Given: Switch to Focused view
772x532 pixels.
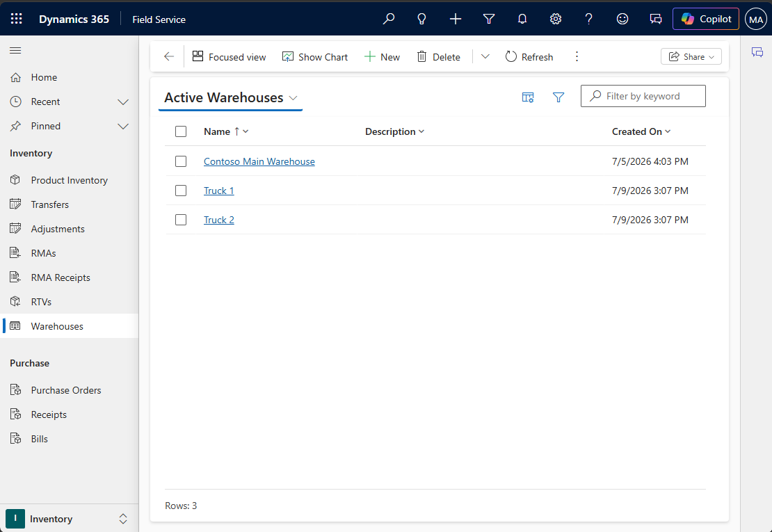Looking at the screenshot, I should pos(229,56).
